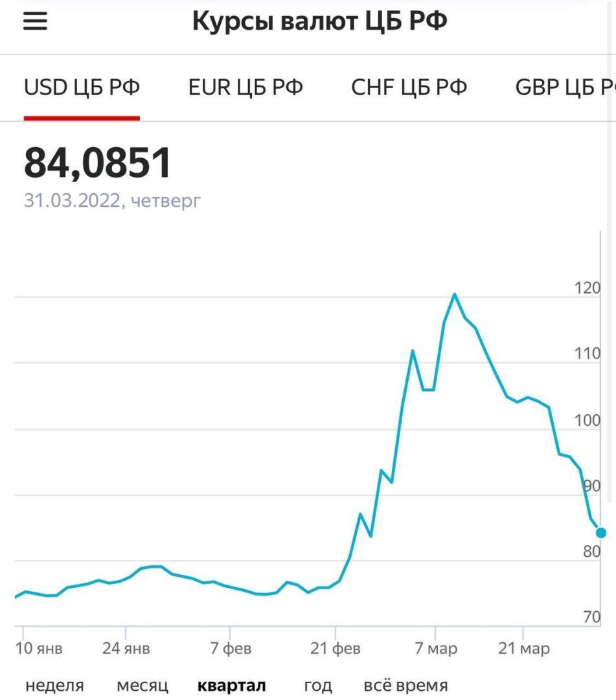This screenshot has width=616, height=700.
Task: Click the date 31.03.2022, четверг
Action: (x=112, y=200)
